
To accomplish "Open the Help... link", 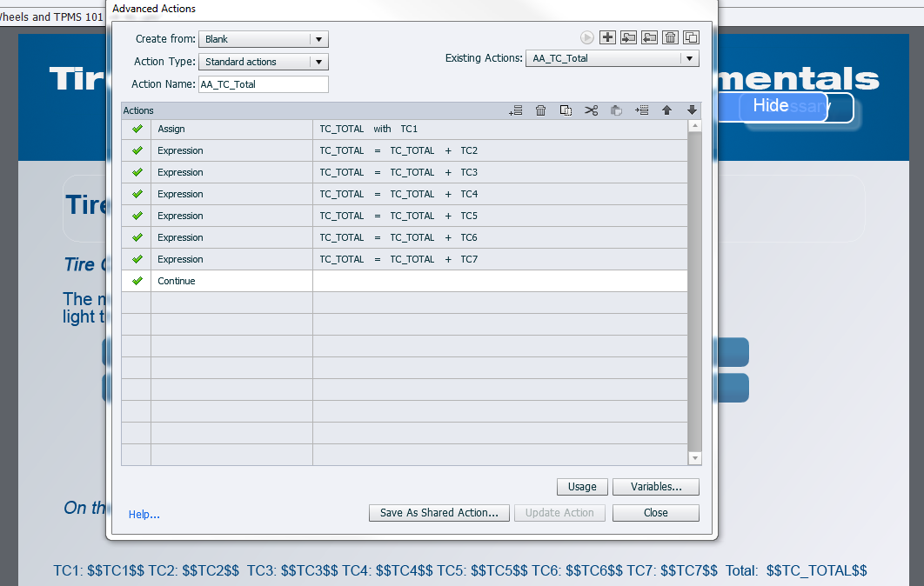I will [x=144, y=515].
